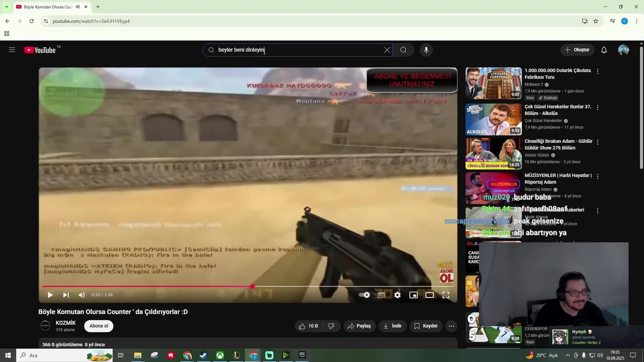This screenshot has height=362, width=644.
Task: Subscribe with the Abone ol button
Action: pyautogui.click(x=99, y=326)
